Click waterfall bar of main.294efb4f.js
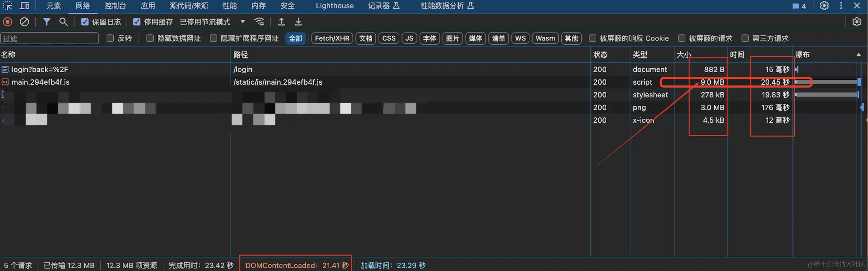The height and width of the screenshot is (271, 868). coord(828,82)
